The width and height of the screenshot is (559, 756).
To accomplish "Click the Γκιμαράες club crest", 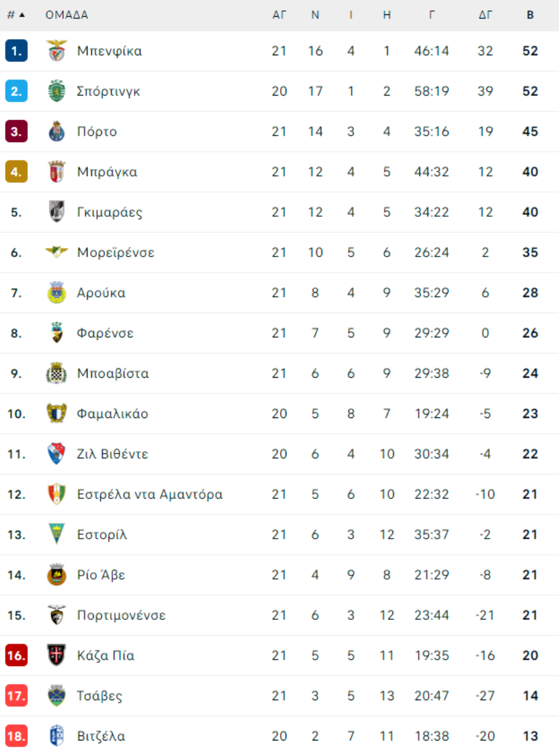I will (x=57, y=212).
